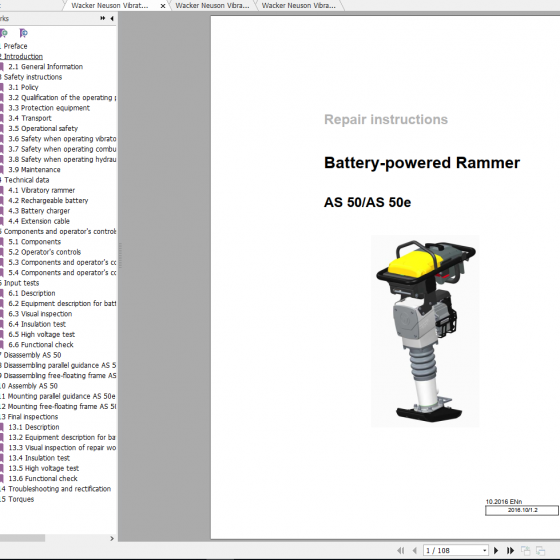Click the second-to-last page view icon in the status bar
The height and width of the screenshot is (560, 560).
click(525, 550)
